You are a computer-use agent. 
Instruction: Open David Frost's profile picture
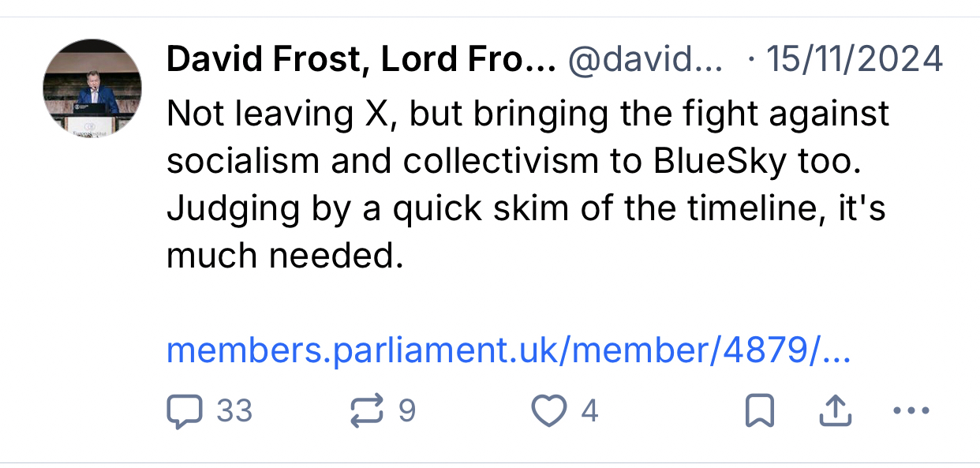click(92, 89)
